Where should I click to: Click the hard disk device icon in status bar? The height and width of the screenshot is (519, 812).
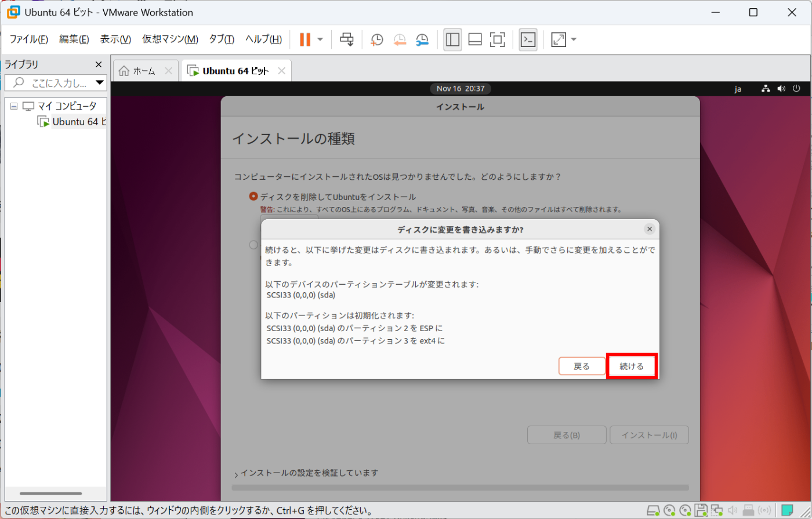654,511
